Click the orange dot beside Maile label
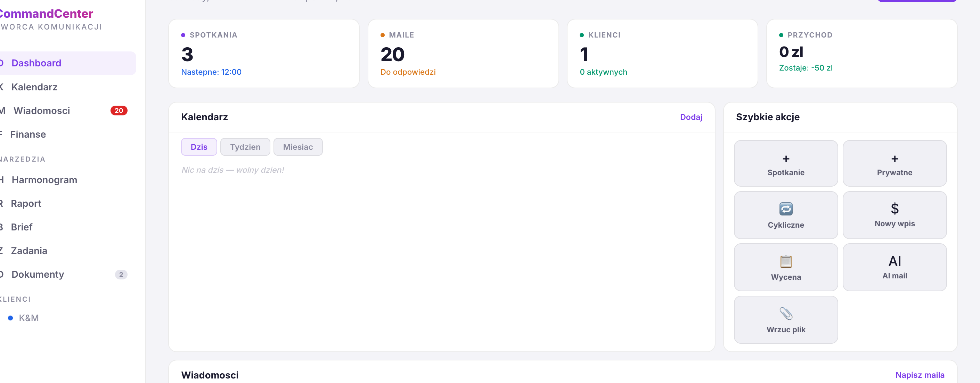The height and width of the screenshot is (383, 980). (x=382, y=35)
